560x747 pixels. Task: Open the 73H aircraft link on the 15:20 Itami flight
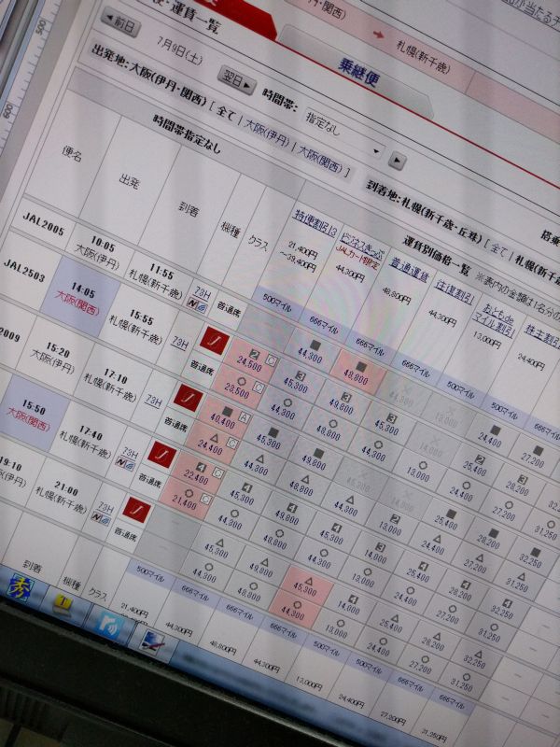point(152,402)
